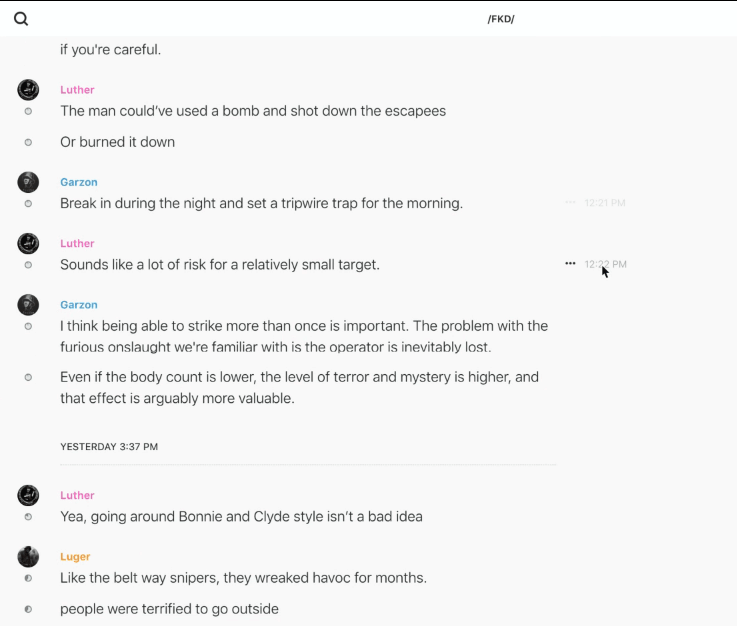Image resolution: width=737 pixels, height=626 pixels.
Task: Click the 12:22 PM message timestamp
Action: coord(606,264)
